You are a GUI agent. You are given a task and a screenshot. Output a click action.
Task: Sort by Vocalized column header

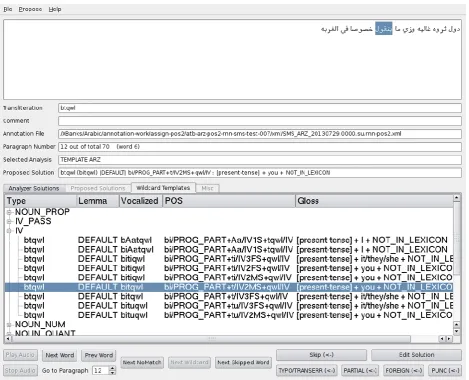tap(141, 201)
